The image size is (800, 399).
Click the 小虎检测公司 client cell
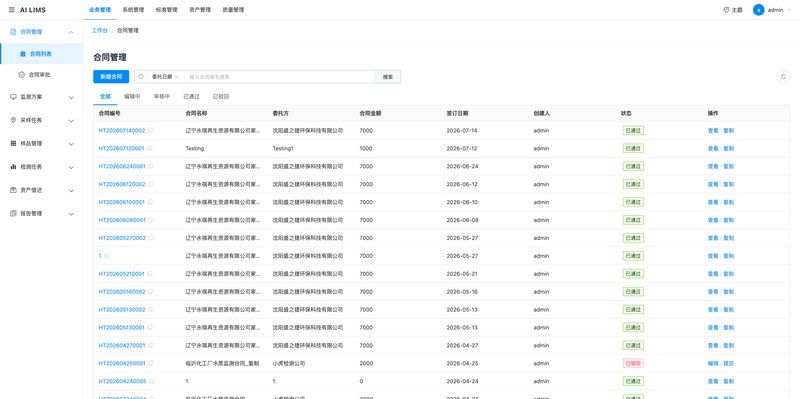pyautogui.click(x=289, y=363)
